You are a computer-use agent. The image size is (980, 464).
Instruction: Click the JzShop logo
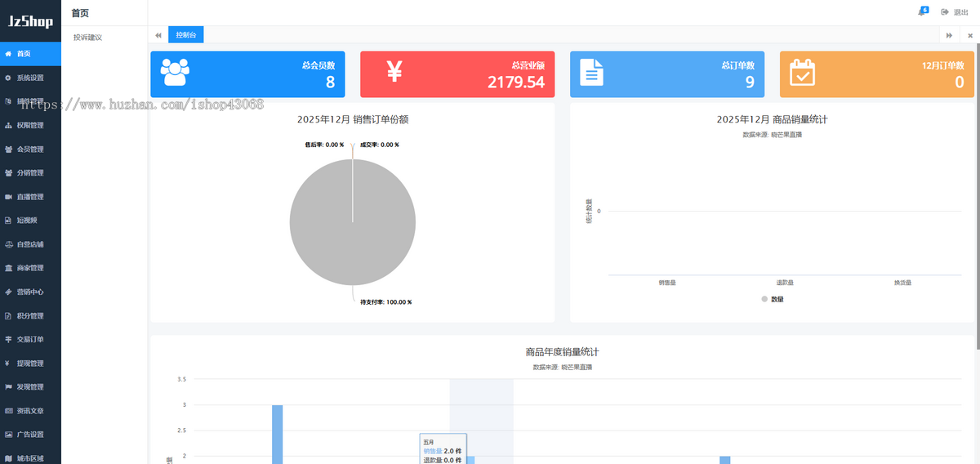click(x=30, y=21)
